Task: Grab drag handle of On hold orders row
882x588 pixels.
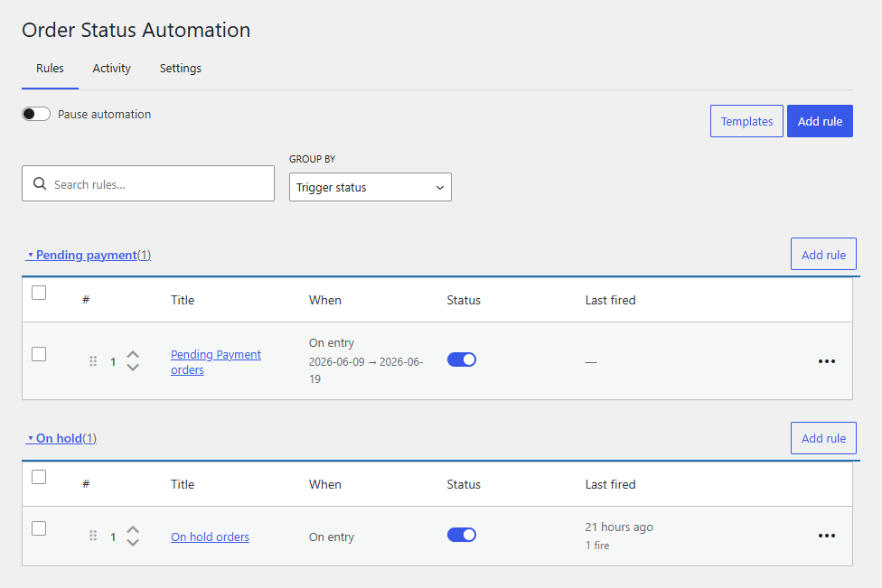Action: coord(93,536)
